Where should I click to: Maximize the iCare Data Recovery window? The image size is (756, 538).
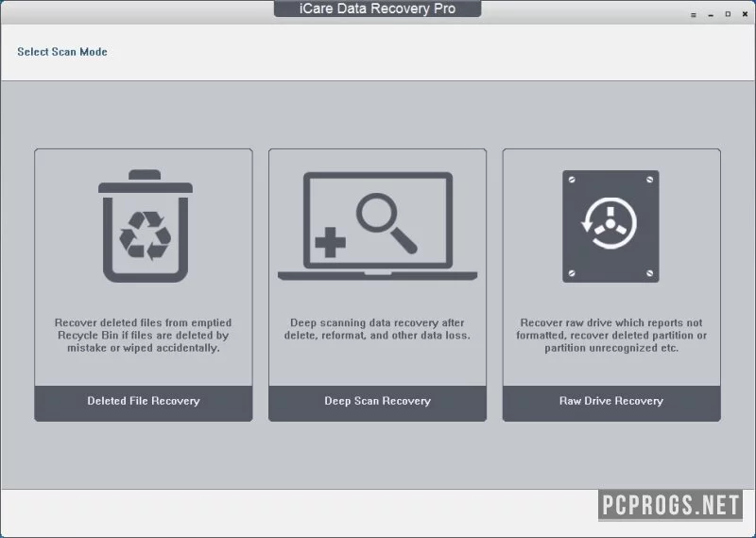click(x=728, y=14)
